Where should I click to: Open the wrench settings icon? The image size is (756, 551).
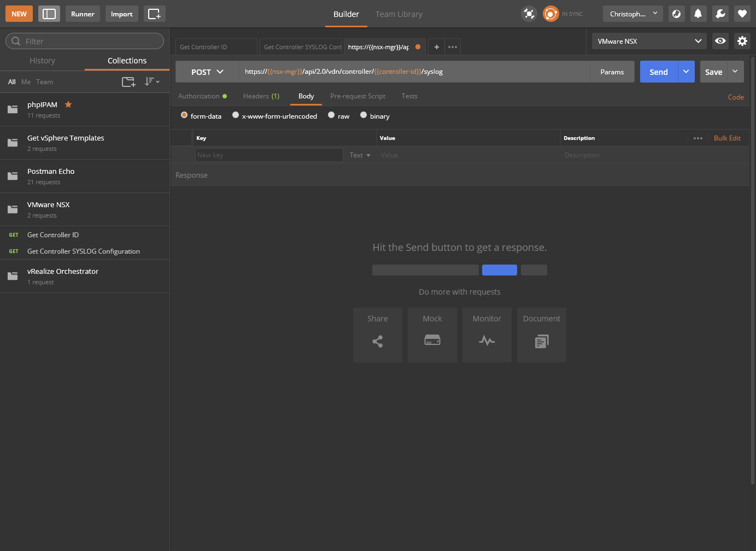720,14
